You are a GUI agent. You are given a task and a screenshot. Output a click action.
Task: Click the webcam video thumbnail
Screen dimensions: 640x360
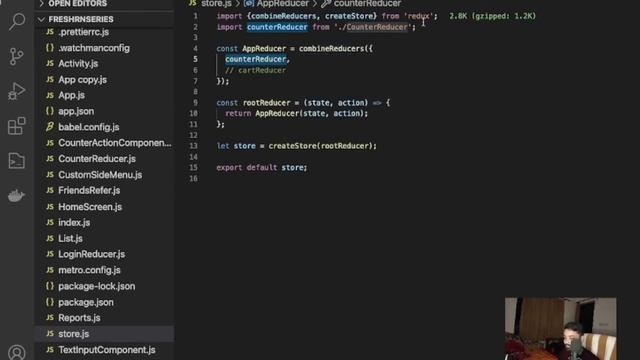click(x=560, y=329)
